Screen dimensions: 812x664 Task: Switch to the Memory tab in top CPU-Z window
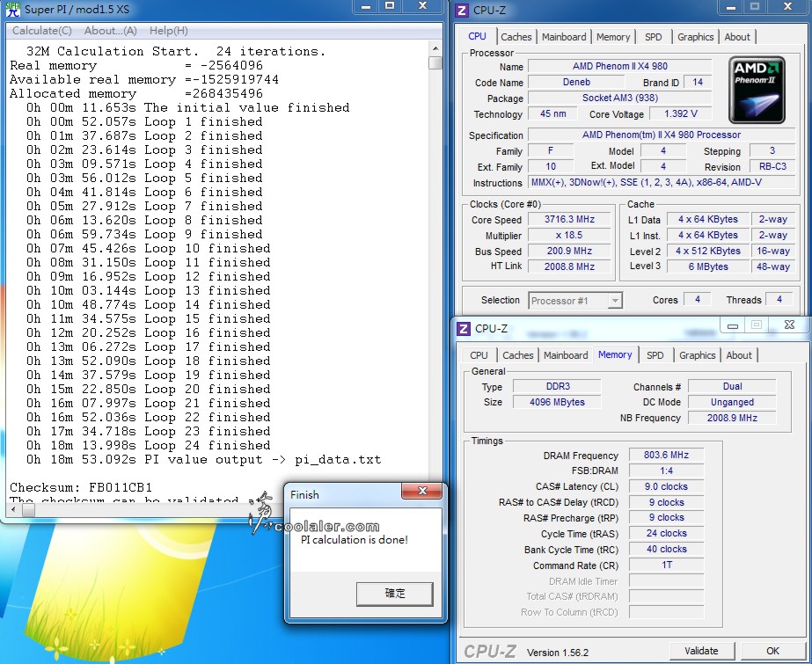612,37
